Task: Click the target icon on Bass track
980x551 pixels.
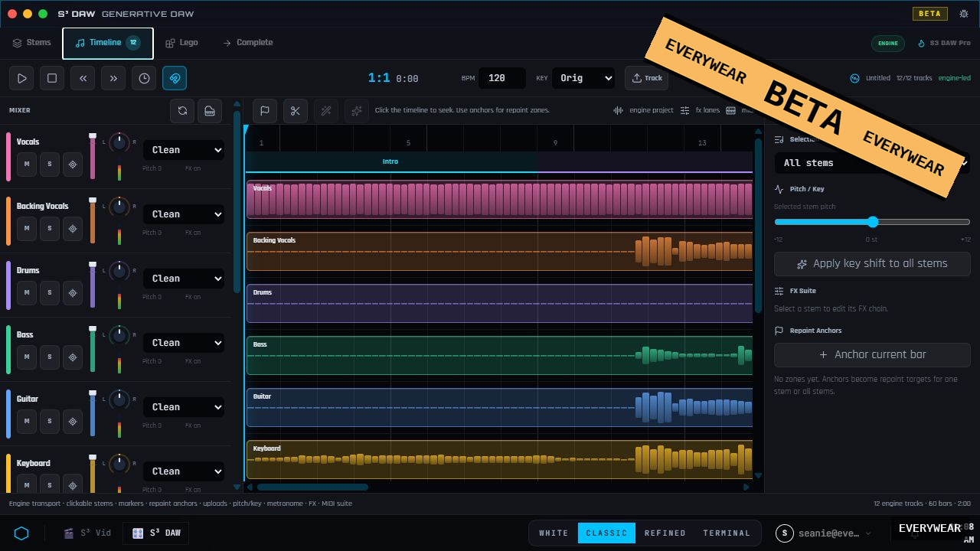Action: click(73, 357)
